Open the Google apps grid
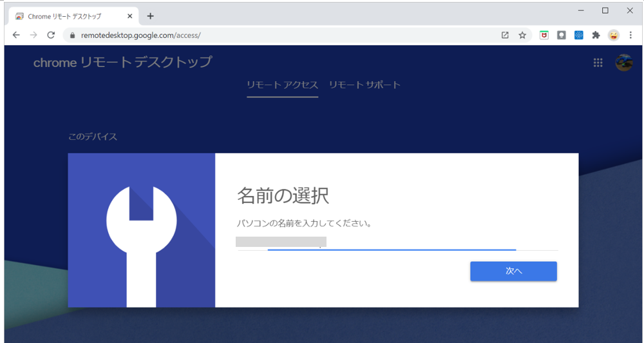 coord(598,63)
